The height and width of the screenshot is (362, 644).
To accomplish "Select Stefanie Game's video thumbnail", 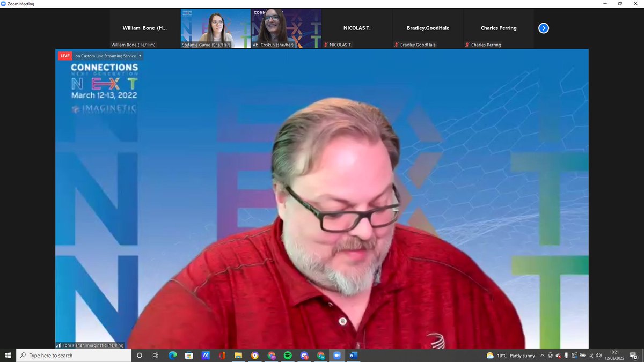I will click(216, 28).
